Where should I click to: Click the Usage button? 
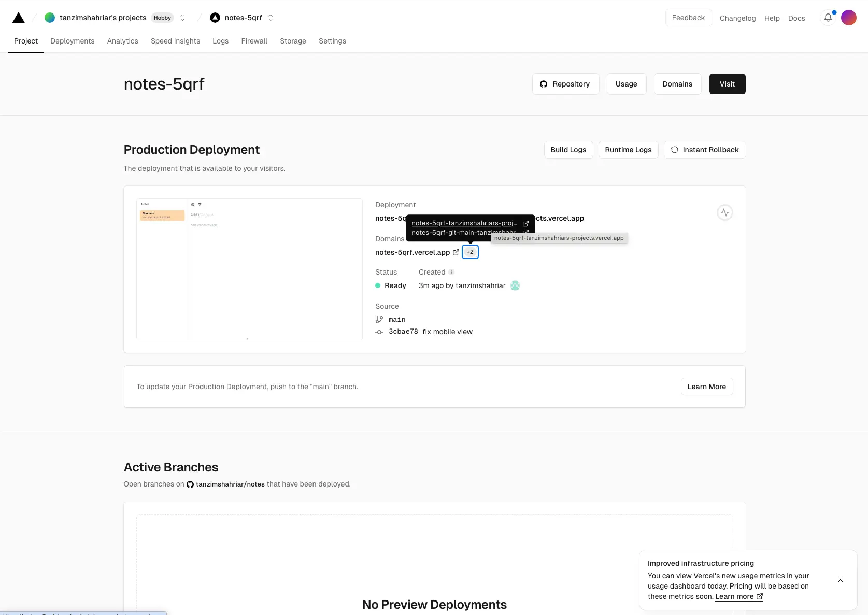pyautogui.click(x=627, y=84)
